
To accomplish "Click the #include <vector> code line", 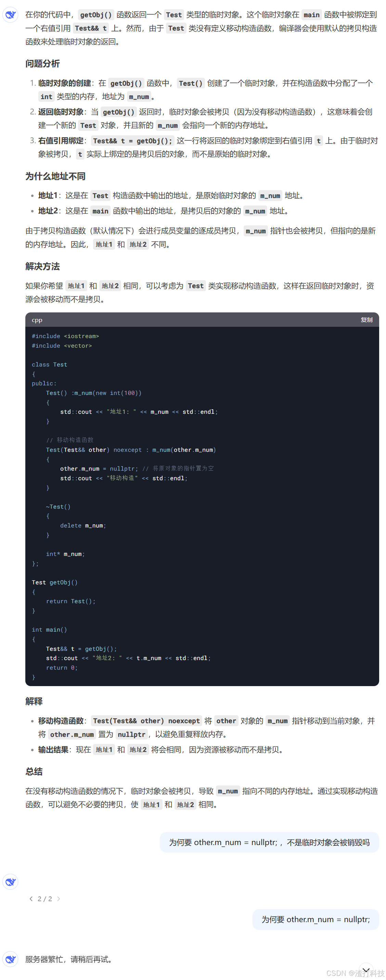I will (x=62, y=345).
